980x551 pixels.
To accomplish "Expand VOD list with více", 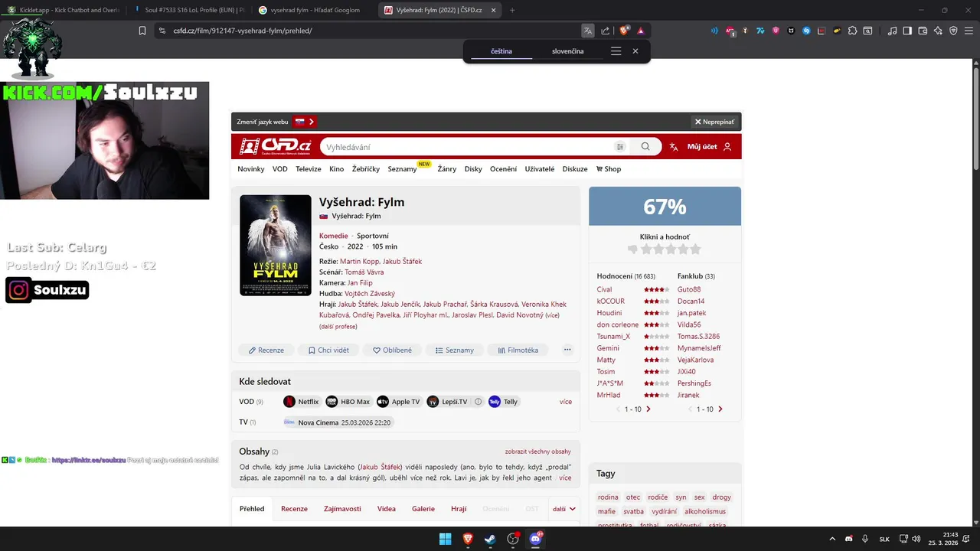I will (565, 401).
